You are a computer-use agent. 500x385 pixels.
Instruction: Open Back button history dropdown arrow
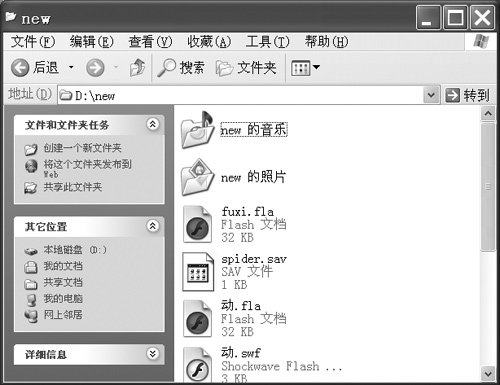(71, 68)
